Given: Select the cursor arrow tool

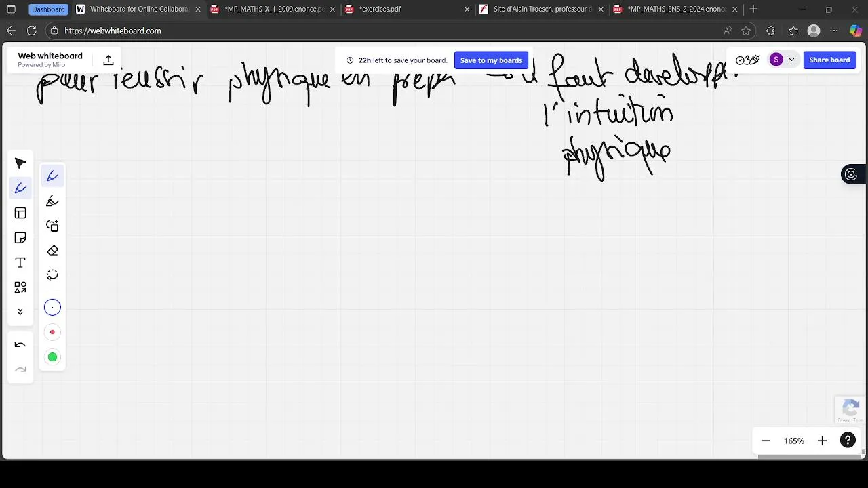Looking at the screenshot, I should click(20, 163).
